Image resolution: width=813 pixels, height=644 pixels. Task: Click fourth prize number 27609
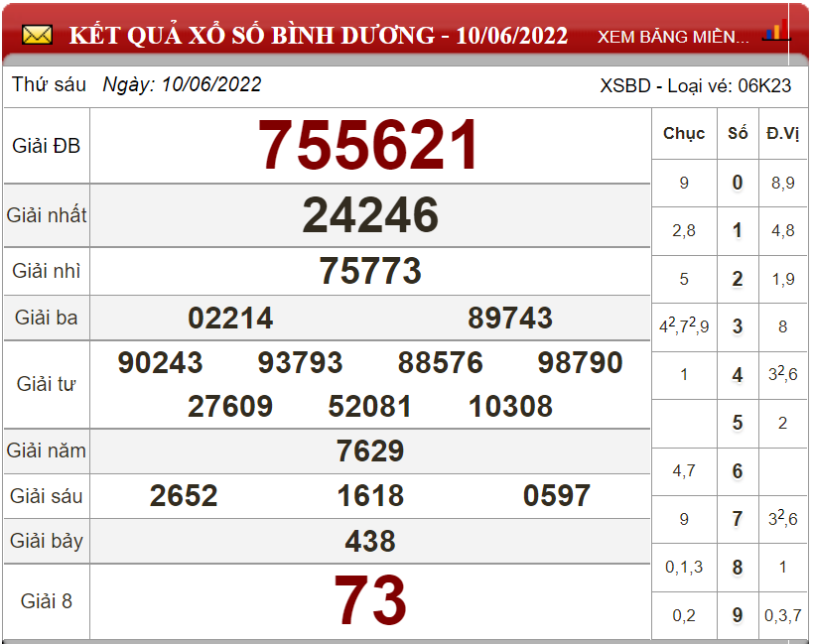pos(230,406)
